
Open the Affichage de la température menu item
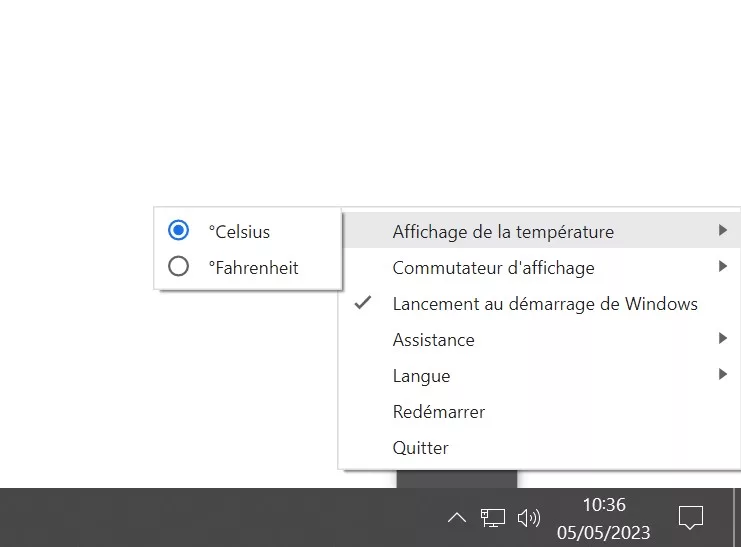(503, 231)
